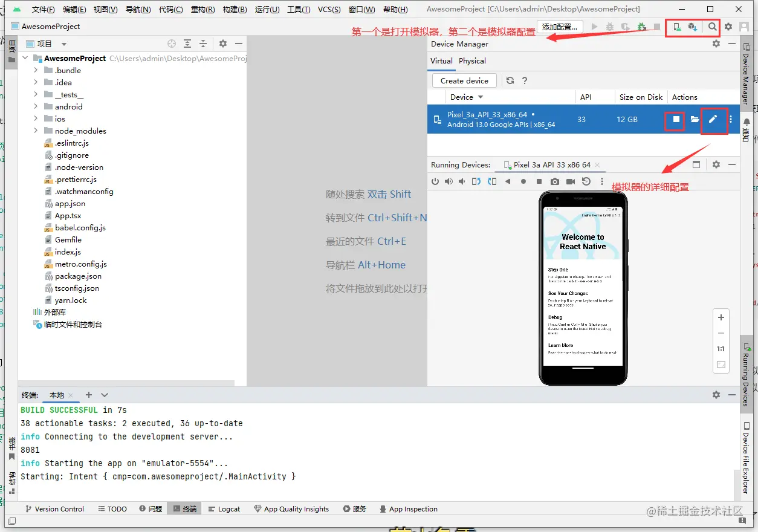758x532 pixels.
Task: Close the Pixel 3a API 33 x86 64 tab
Action: 597,164
